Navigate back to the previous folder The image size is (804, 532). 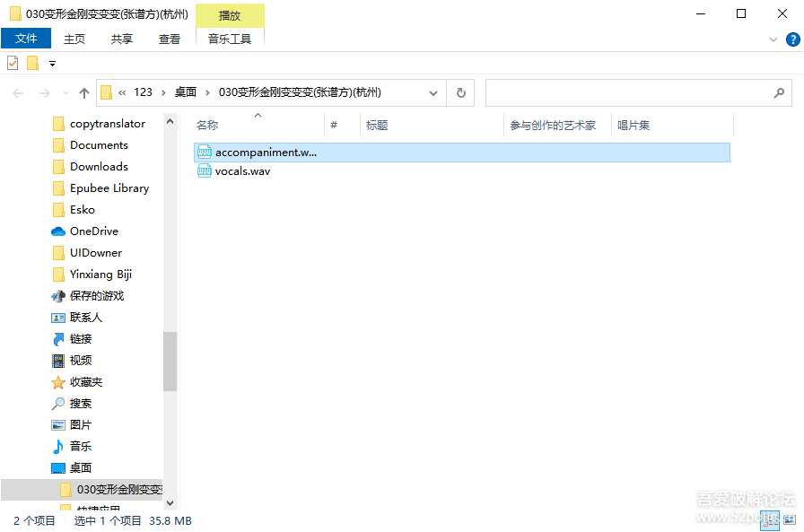tap(18, 92)
